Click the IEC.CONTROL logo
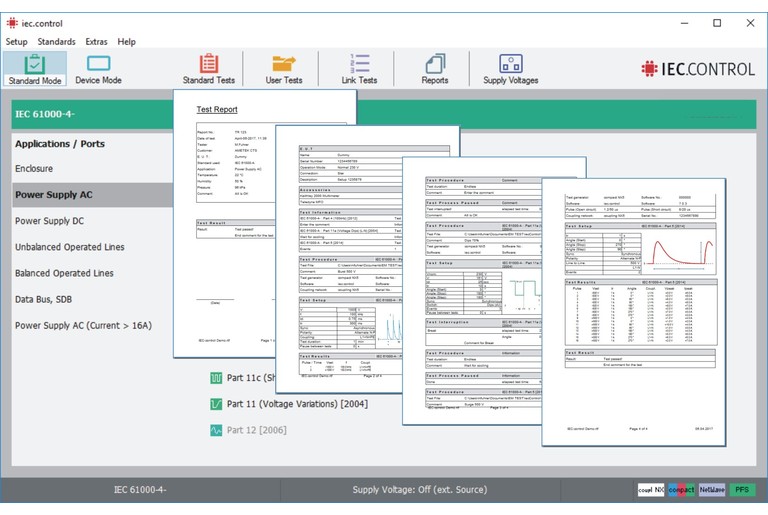768x515 pixels. [x=698, y=69]
